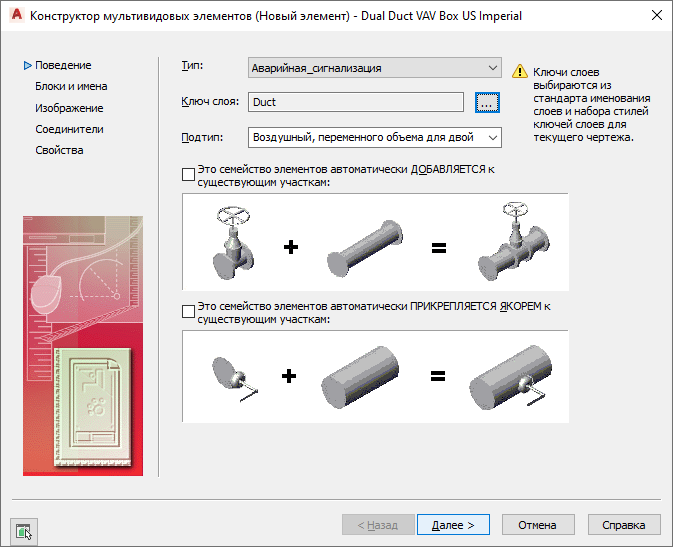Go to the Изображение step

tap(69, 108)
